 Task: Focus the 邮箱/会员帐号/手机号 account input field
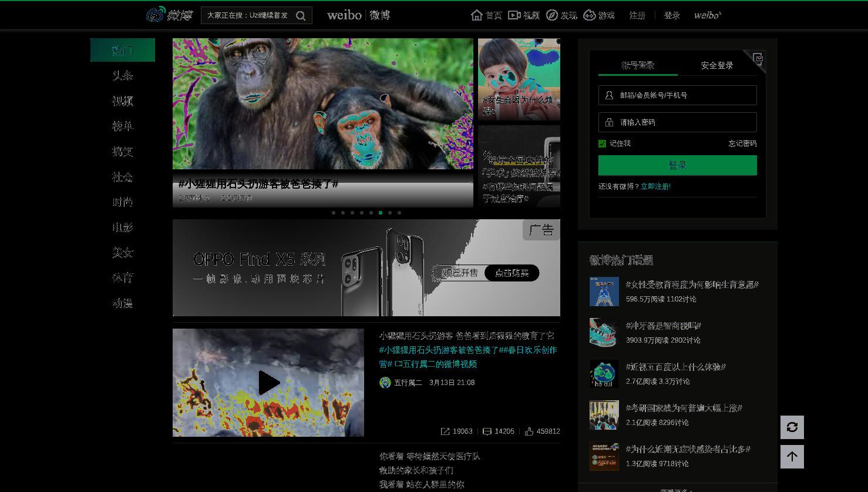(x=678, y=95)
